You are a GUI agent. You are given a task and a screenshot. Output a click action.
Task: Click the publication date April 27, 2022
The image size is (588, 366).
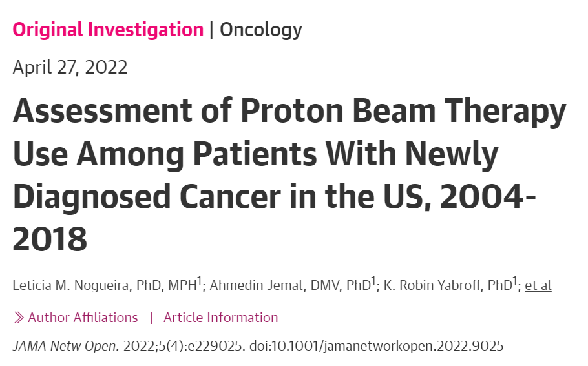click(70, 67)
